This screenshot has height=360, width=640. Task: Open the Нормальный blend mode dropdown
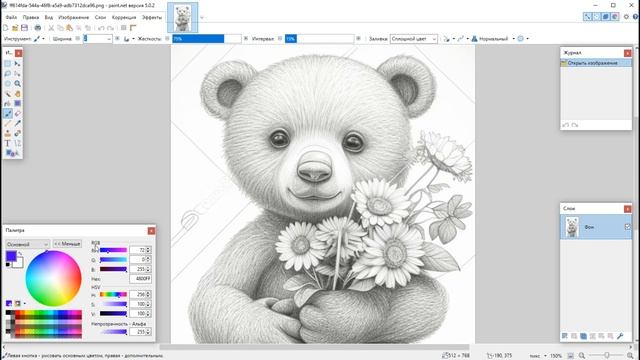pyautogui.click(x=493, y=39)
